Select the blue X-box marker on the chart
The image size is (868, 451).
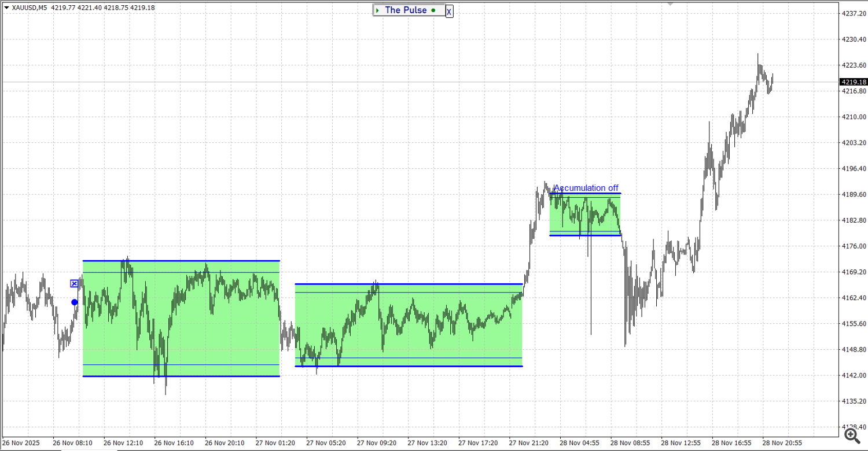pyautogui.click(x=74, y=284)
